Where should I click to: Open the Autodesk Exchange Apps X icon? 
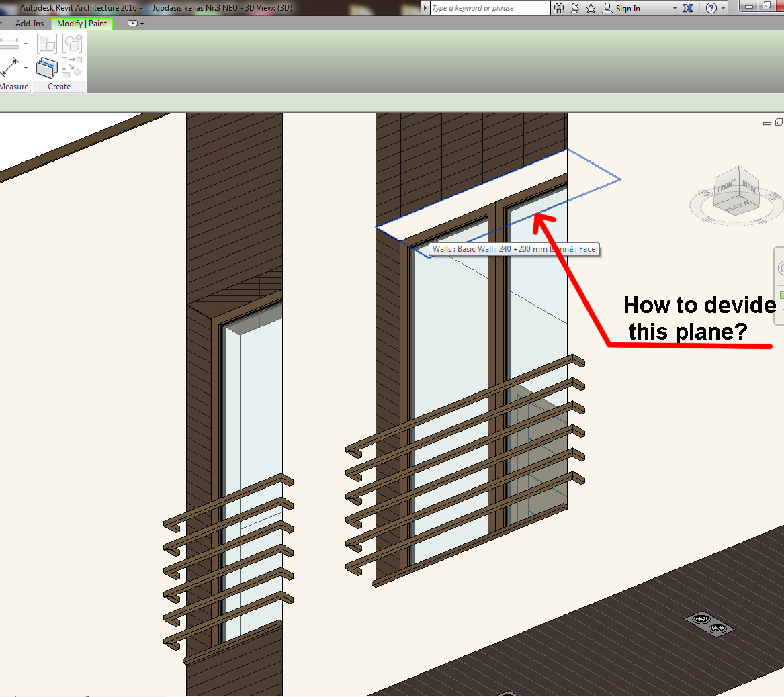pyautogui.click(x=688, y=8)
